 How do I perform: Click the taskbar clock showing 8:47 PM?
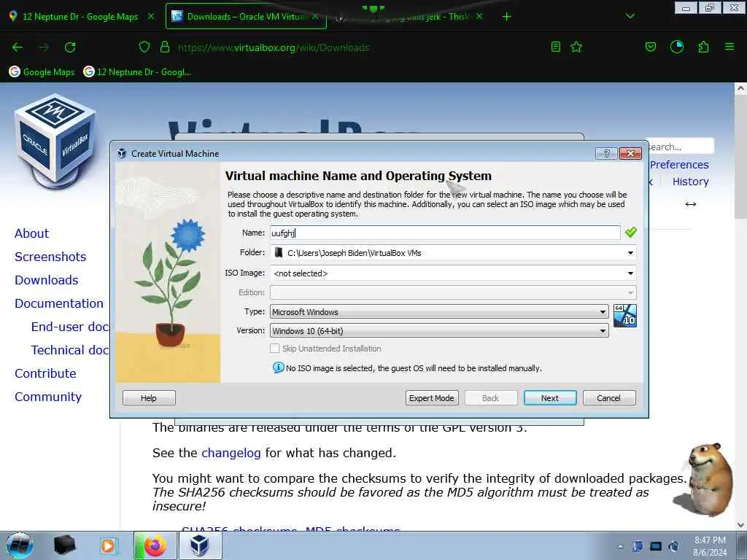[710, 546]
